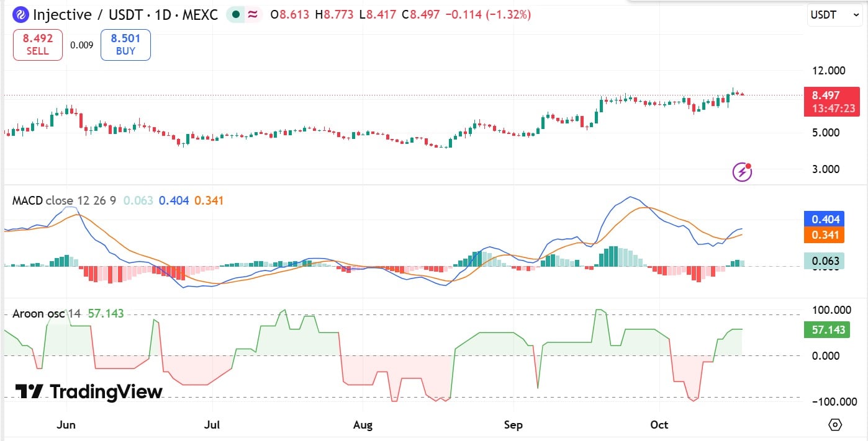Click the MACD close 12 26 9 legend

(65, 200)
